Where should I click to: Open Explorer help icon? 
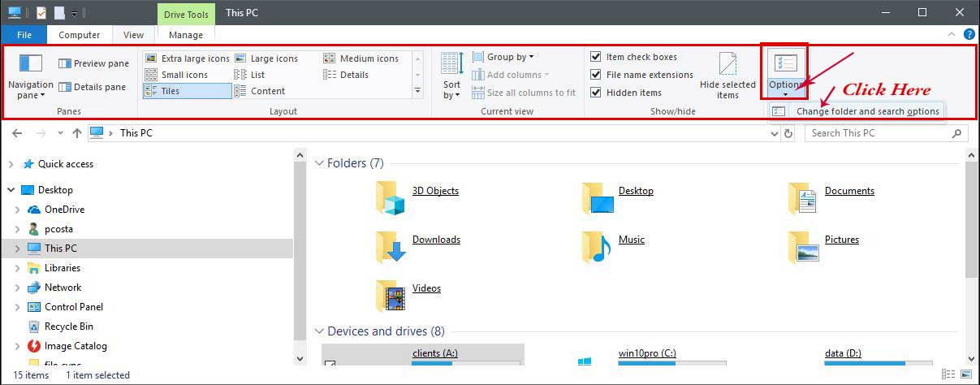969,35
